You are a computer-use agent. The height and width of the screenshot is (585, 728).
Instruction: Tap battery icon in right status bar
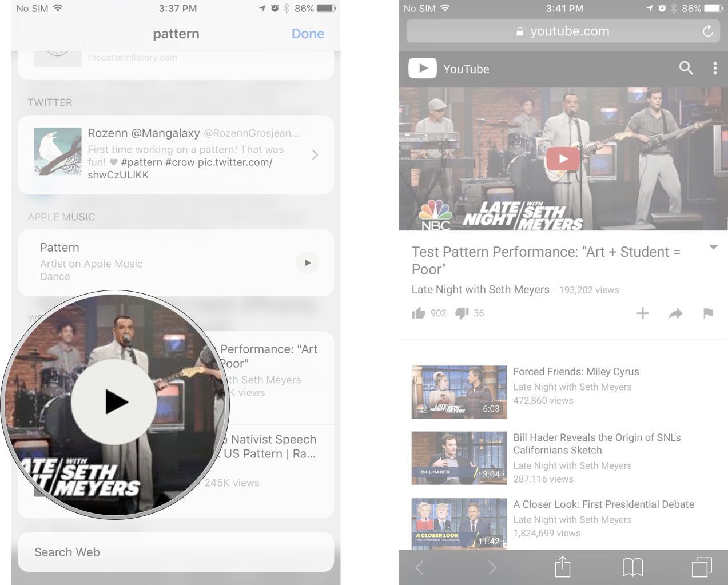pyautogui.click(x=713, y=9)
